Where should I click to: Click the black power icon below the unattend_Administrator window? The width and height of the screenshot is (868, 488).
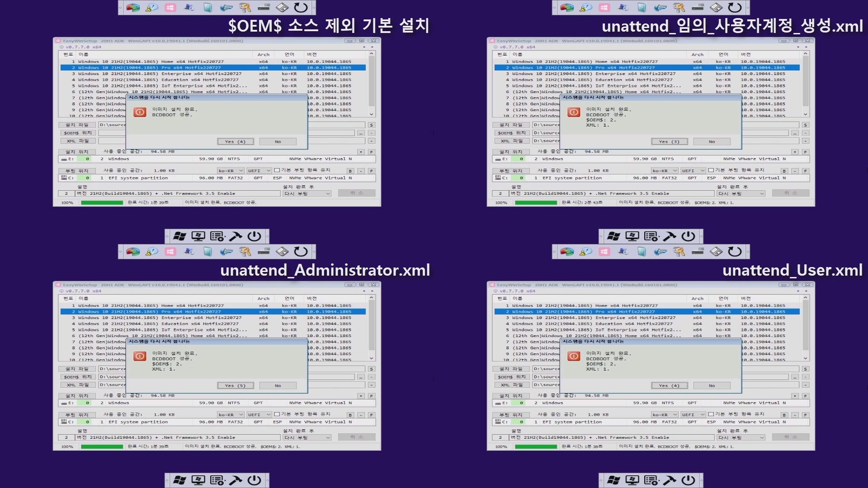[x=254, y=480]
